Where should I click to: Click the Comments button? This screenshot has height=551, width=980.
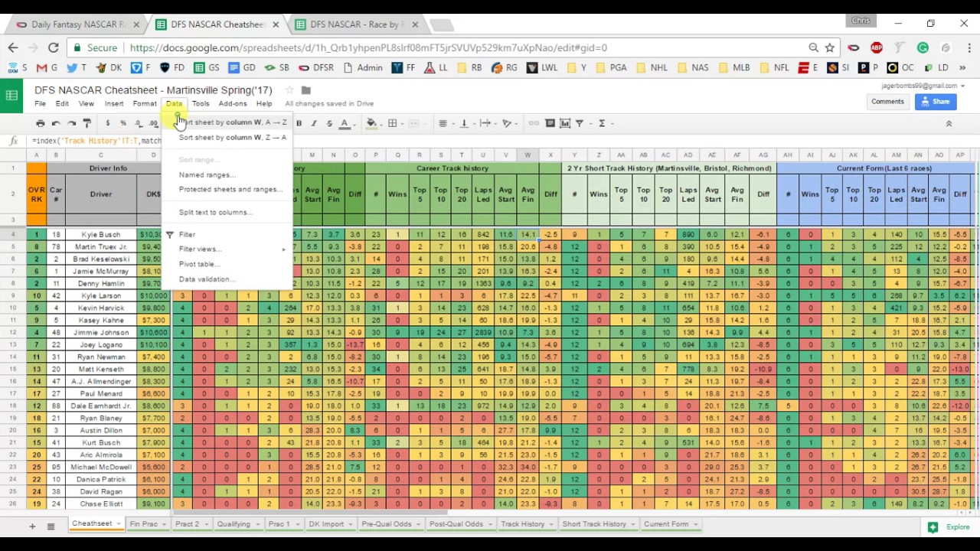[x=887, y=101]
